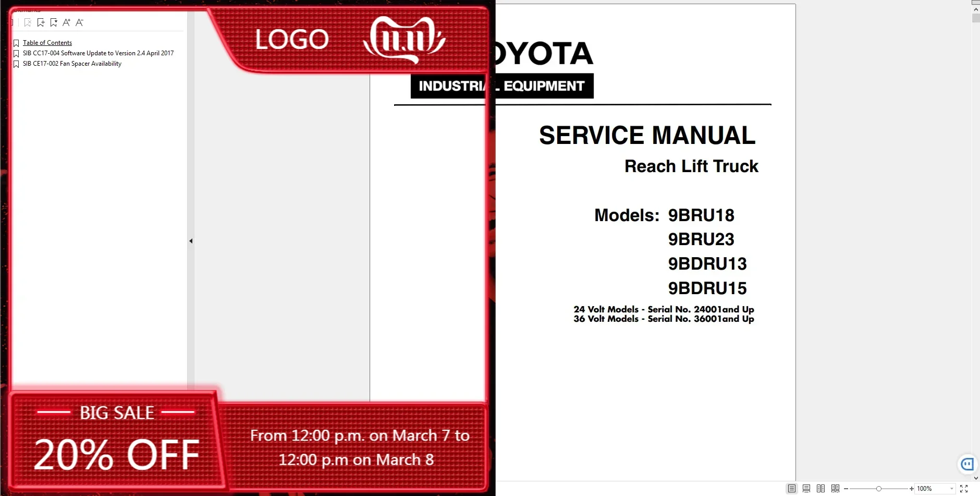The height and width of the screenshot is (496, 980).
Task: Open bookmark SIB CC17-004 Software Update
Action: [99, 53]
